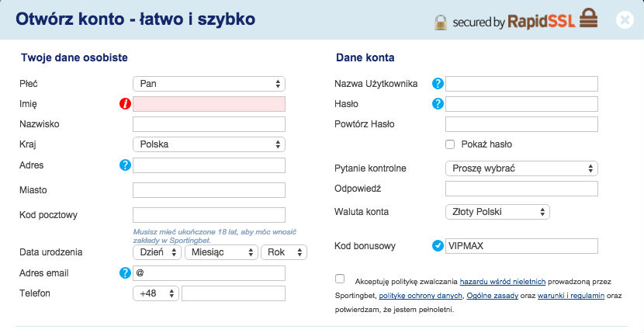Open the help icon next to Adres
This screenshot has height=333, width=644.
click(125, 165)
